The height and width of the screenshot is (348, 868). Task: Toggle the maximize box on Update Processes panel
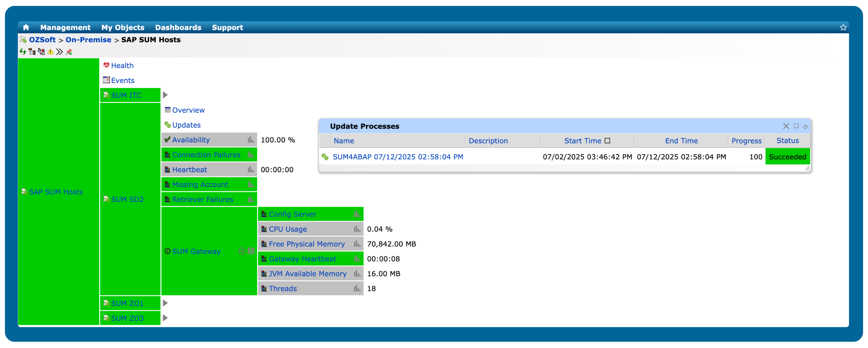point(796,126)
